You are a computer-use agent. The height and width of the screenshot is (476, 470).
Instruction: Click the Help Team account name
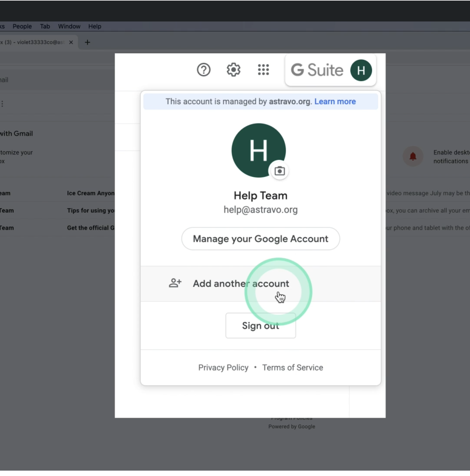pos(260,196)
